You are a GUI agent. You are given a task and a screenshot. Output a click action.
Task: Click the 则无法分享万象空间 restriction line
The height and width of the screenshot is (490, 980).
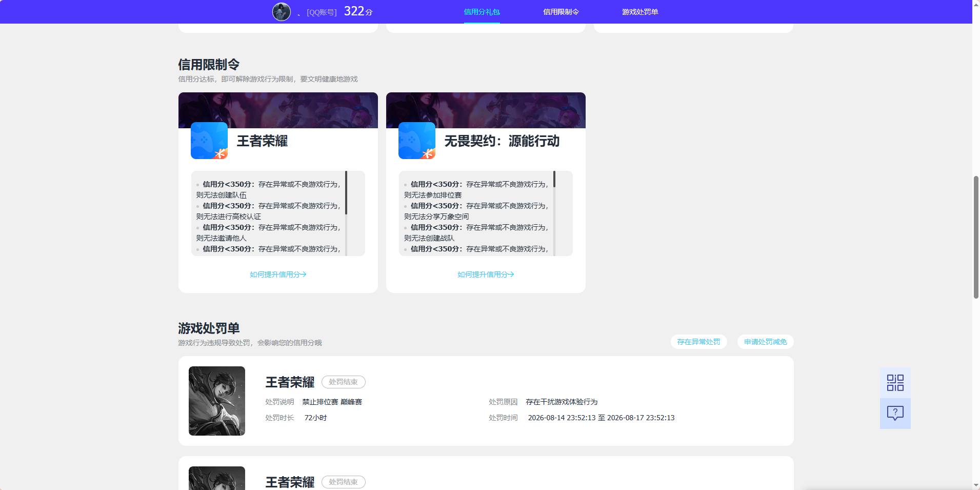click(436, 217)
